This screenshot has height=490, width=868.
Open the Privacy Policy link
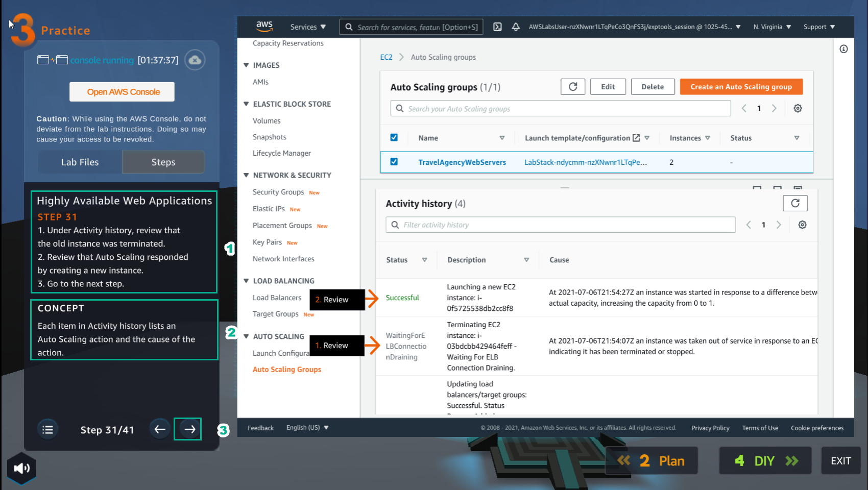pos(710,428)
